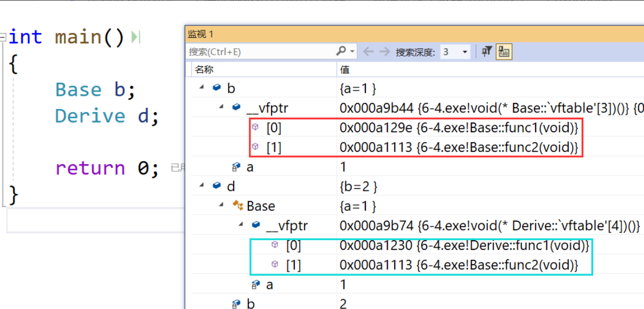Click the 搜索深度 label
The width and height of the screenshot is (644, 309).
pos(415,52)
